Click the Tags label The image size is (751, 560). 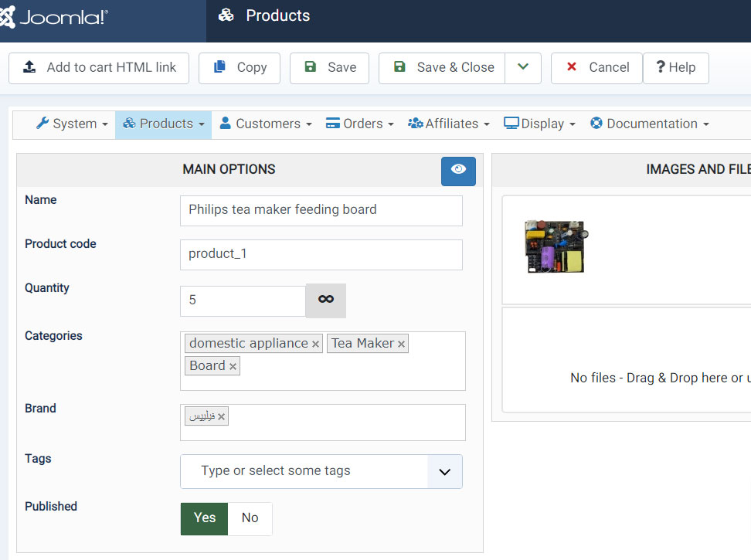click(38, 459)
